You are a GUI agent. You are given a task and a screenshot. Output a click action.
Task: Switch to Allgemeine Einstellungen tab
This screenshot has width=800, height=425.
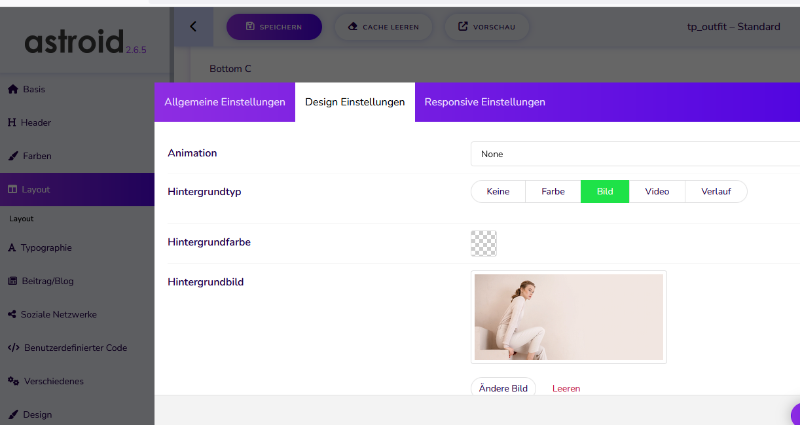click(224, 102)
